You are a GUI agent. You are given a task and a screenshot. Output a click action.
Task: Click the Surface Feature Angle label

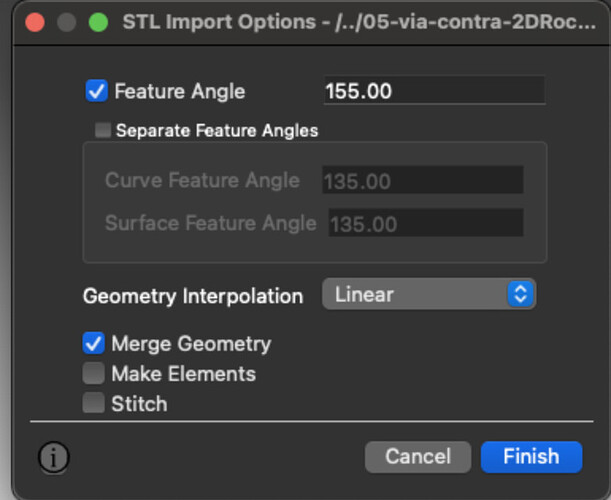click(210, 223)
